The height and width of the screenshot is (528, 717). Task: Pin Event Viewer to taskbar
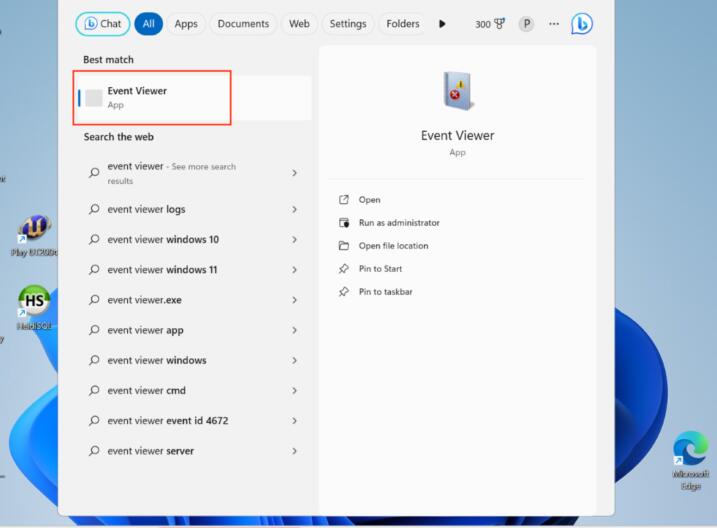coord(385,292)
